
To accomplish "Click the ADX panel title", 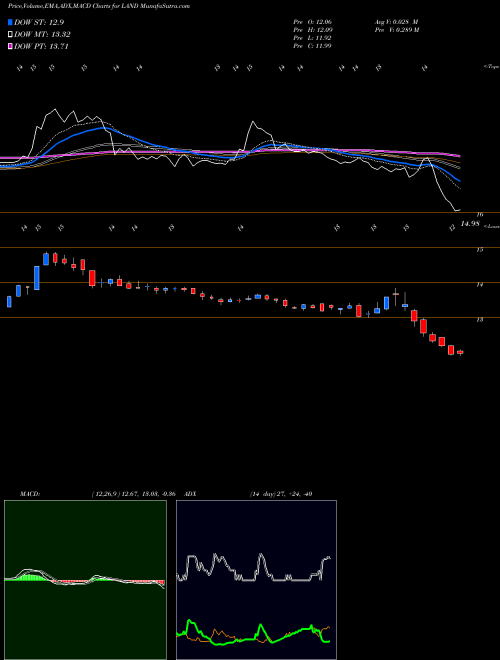I will (x=190, y=494).
